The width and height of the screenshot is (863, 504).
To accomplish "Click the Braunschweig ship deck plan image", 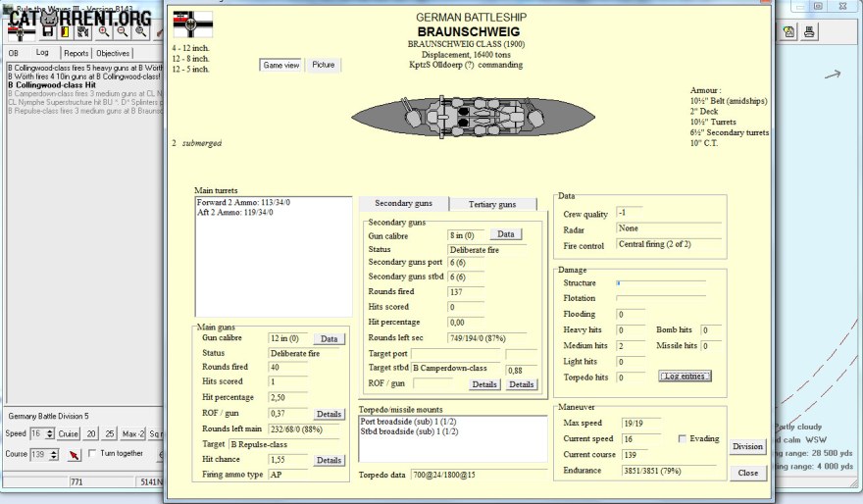I will pos(473,117).
